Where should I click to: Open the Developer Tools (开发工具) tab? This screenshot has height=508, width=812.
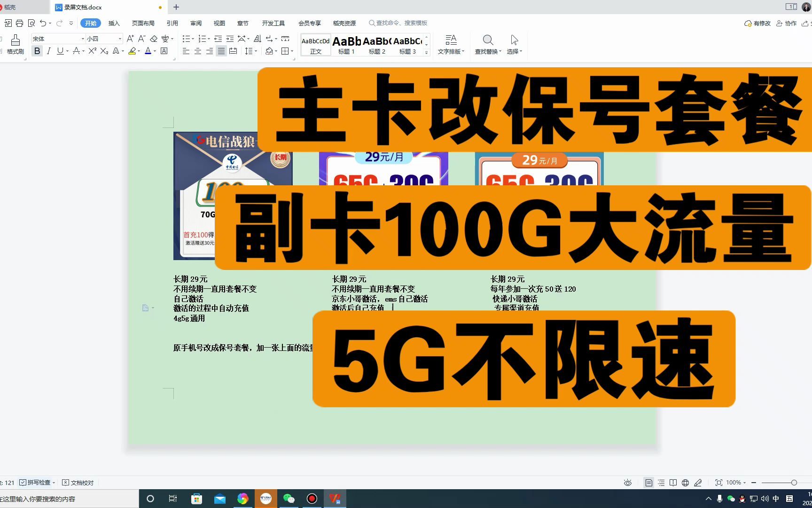point(273,23)
